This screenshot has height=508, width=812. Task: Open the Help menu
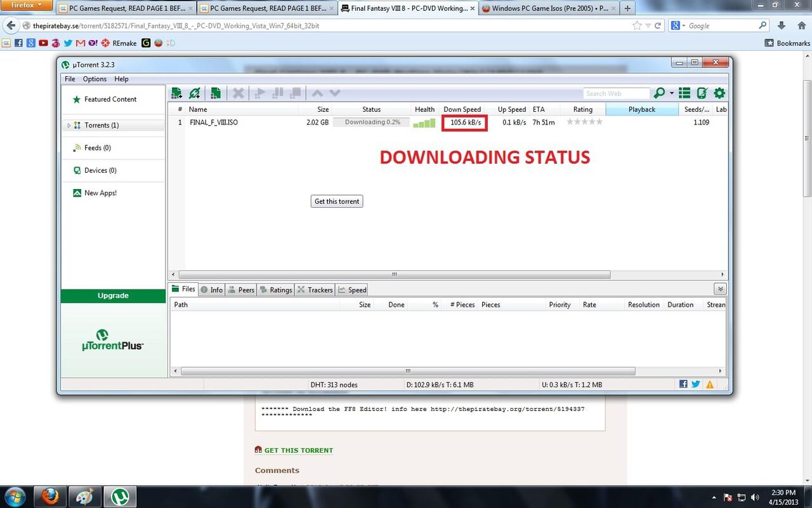click(x=121, y=79)
